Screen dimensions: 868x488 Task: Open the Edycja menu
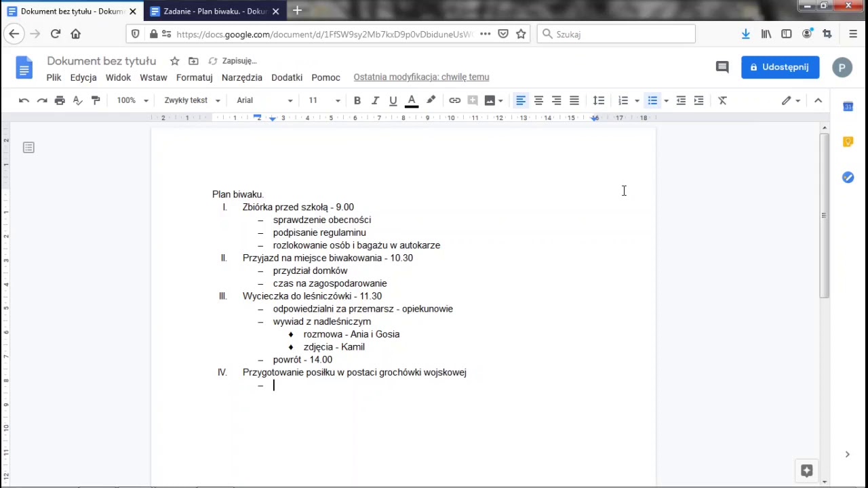tap(83, 77)
